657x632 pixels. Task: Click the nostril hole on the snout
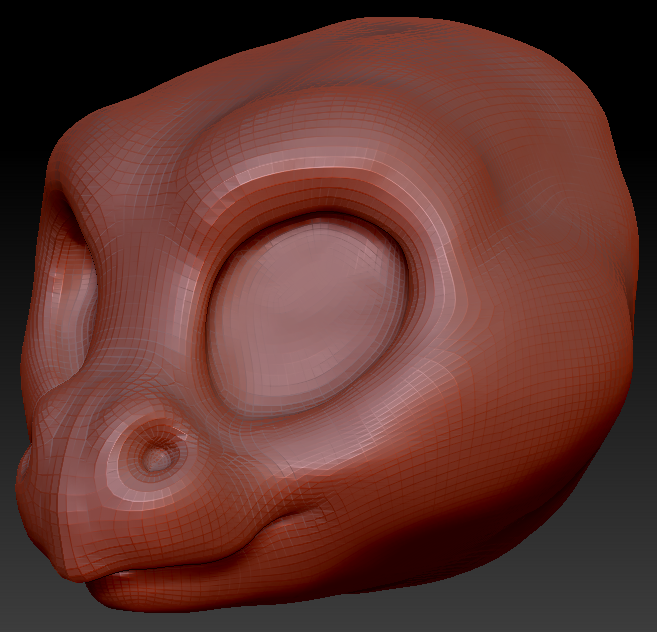tap(157, 457)
